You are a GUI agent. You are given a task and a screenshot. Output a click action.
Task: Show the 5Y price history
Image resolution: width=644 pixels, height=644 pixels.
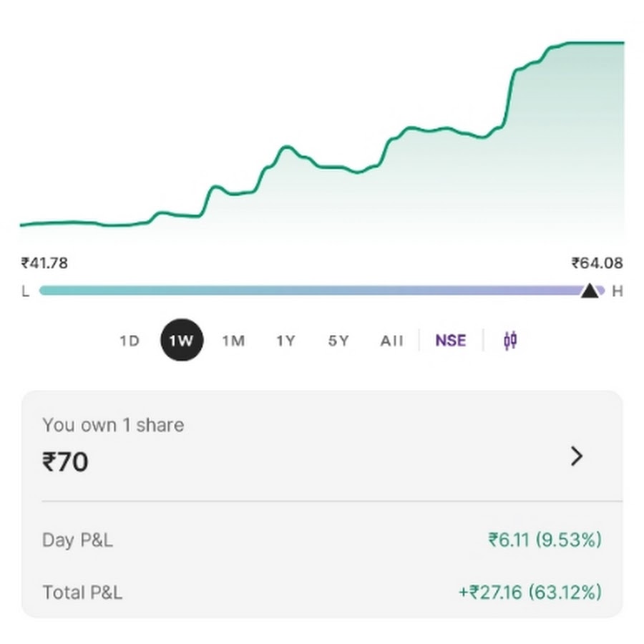[338, 341]
